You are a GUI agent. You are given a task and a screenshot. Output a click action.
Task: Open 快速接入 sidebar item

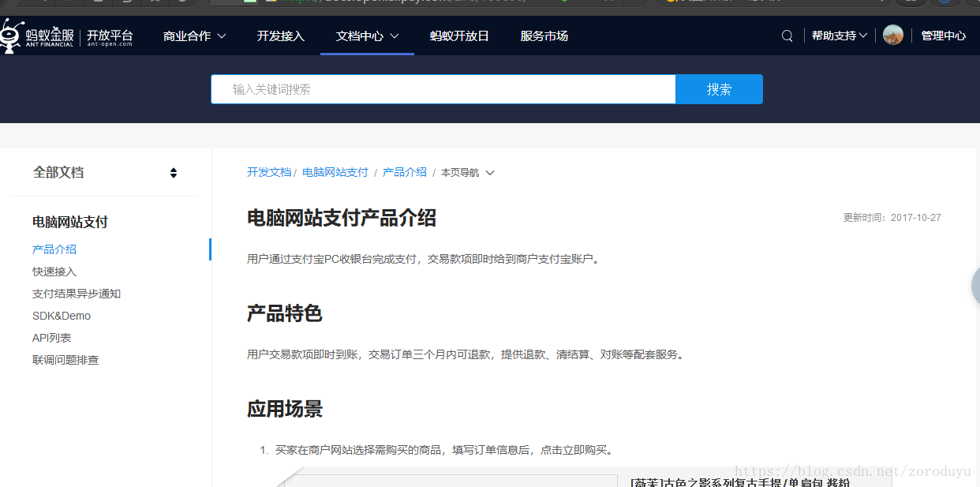[x=54, y=272]
